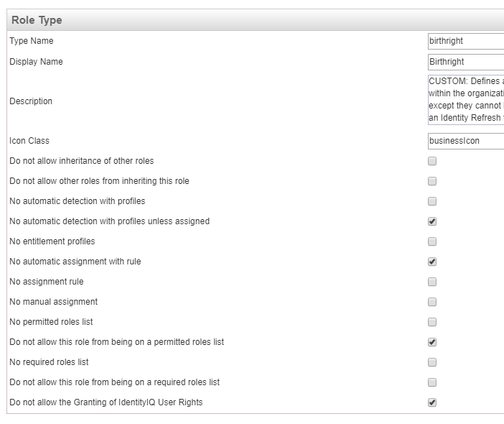Select the Icon Class input field

(465, 141)
